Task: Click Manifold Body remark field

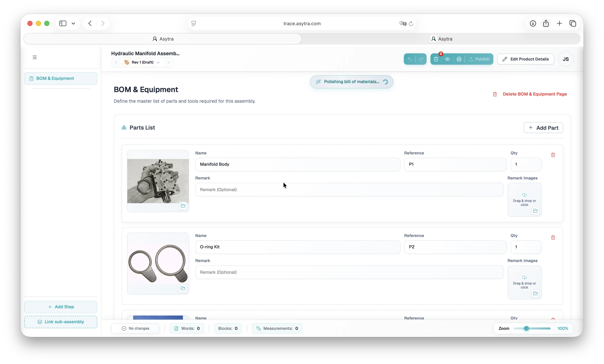Action: [349, 190]
